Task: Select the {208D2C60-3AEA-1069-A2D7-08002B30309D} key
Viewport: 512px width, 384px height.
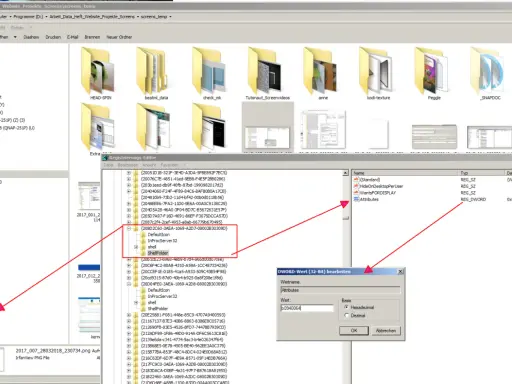Action: (x=184, y=228)
